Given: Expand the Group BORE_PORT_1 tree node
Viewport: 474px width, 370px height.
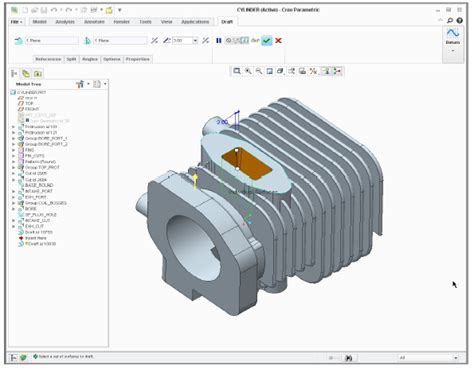Looking at the screenshot, I should (x=14, y=138).
